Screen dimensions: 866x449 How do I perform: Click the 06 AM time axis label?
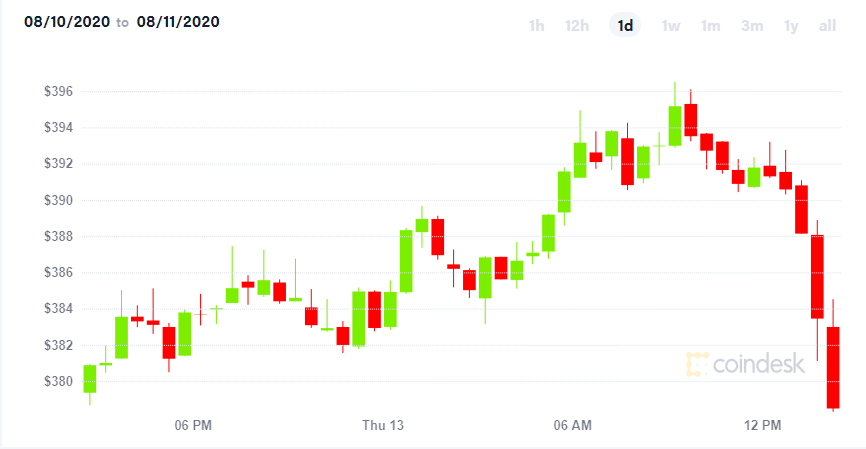click(572, 425)
